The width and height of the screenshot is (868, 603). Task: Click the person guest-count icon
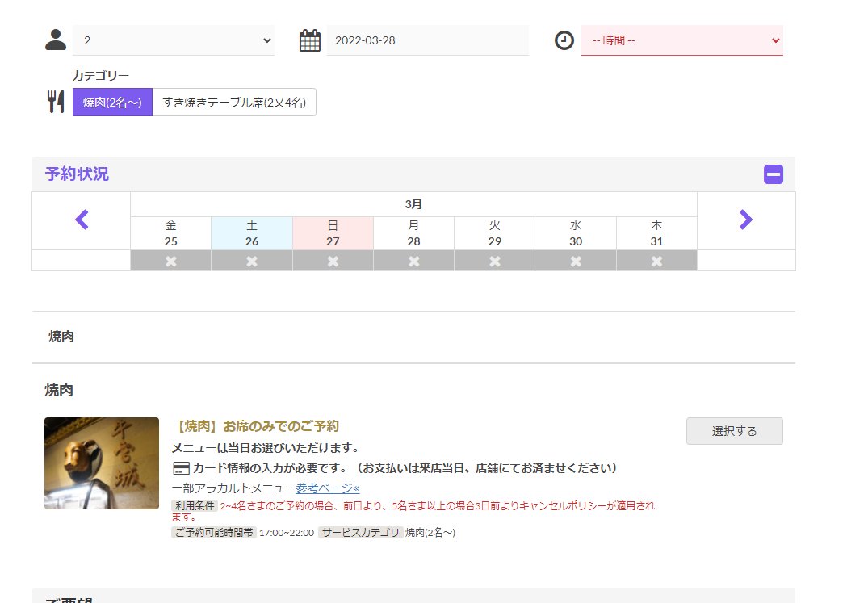tap(56, 40)
